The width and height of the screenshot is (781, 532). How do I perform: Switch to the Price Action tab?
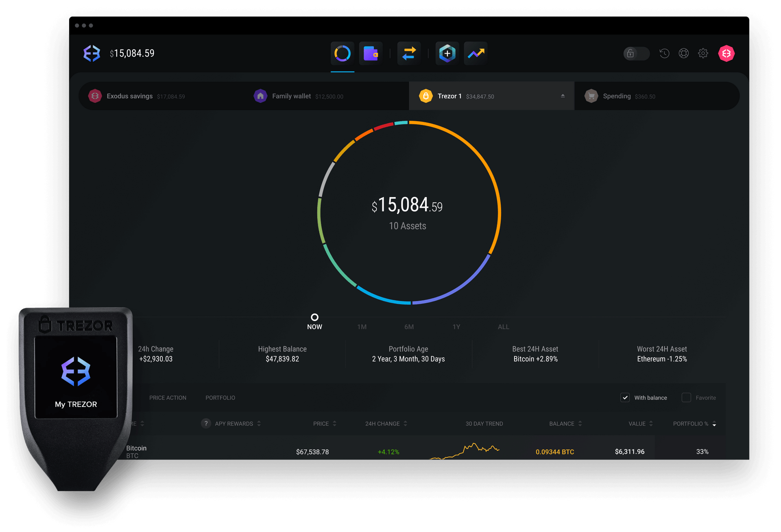pos(168,397)
